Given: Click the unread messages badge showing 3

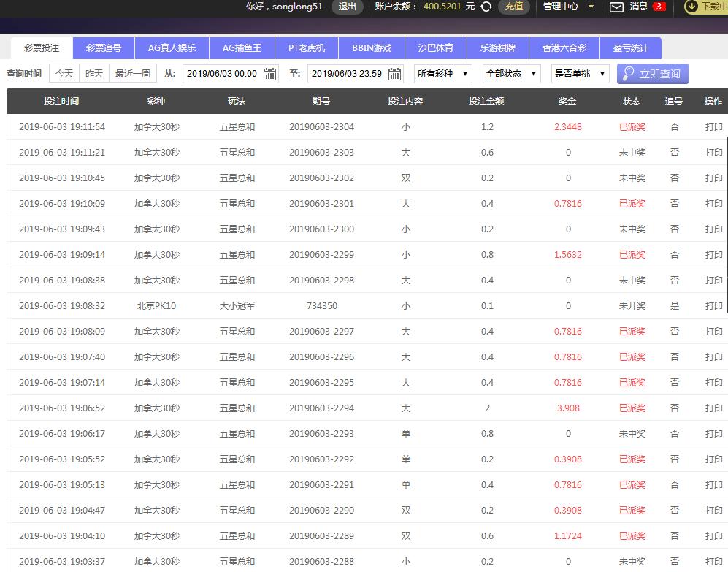Looking at the screenshot, I should tap(659, 7).
